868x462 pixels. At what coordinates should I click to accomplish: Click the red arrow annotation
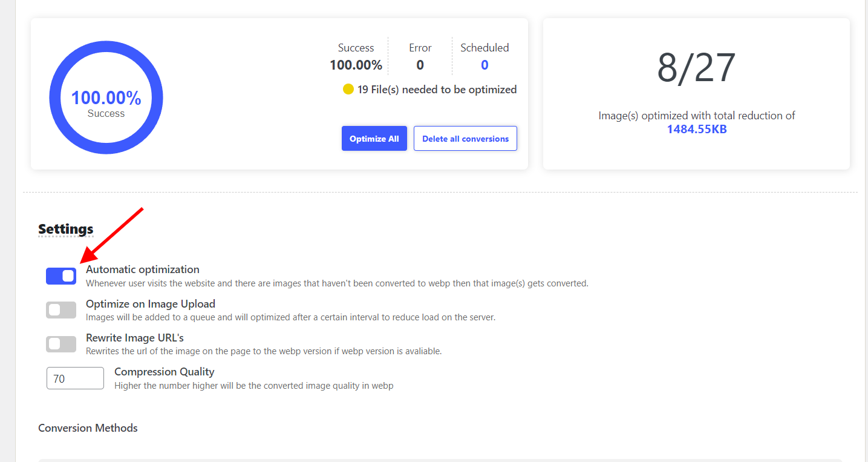tap(111, 236)
